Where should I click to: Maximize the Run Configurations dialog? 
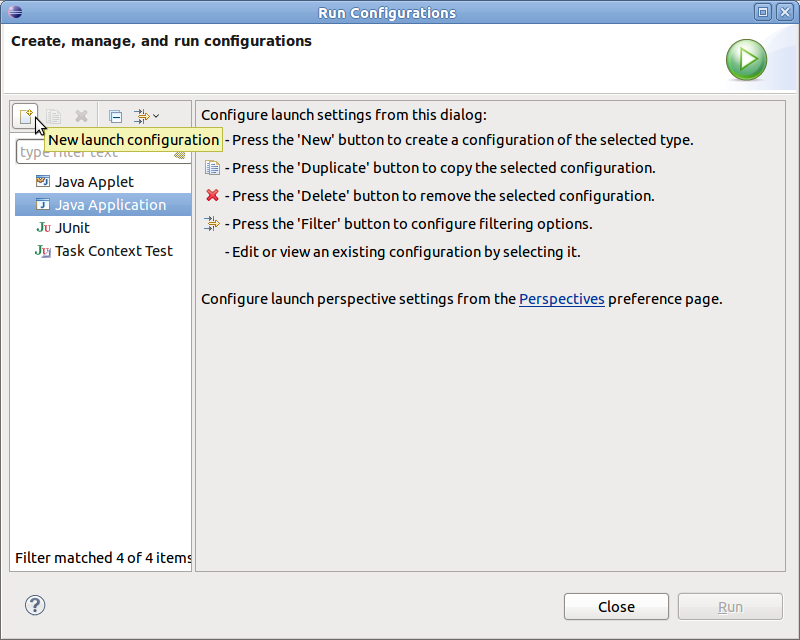point(762,13)
